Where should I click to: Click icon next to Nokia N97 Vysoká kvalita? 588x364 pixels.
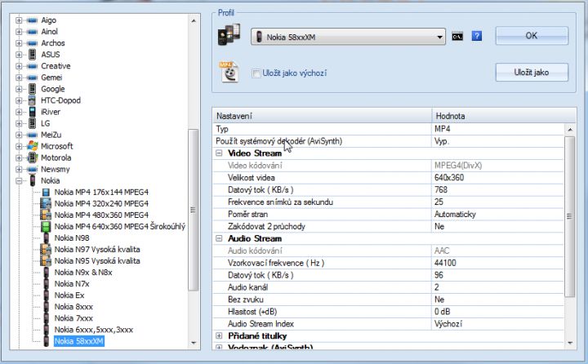[x=46, y=249]
